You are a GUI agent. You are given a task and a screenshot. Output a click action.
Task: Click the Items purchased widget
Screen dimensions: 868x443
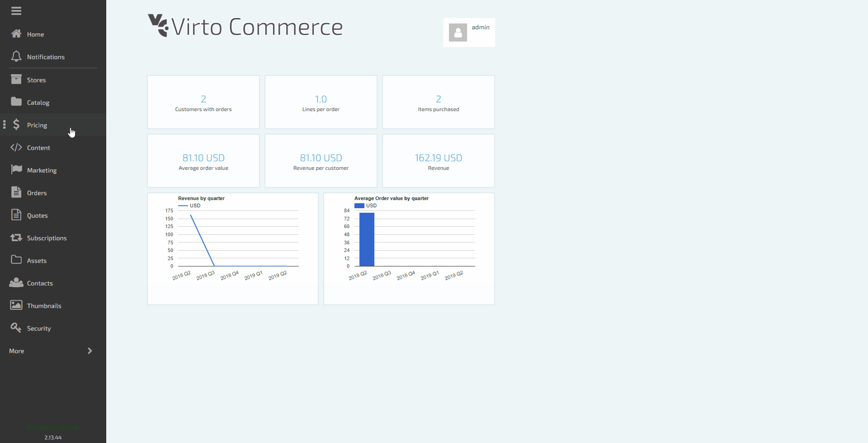tap(439, 102)
